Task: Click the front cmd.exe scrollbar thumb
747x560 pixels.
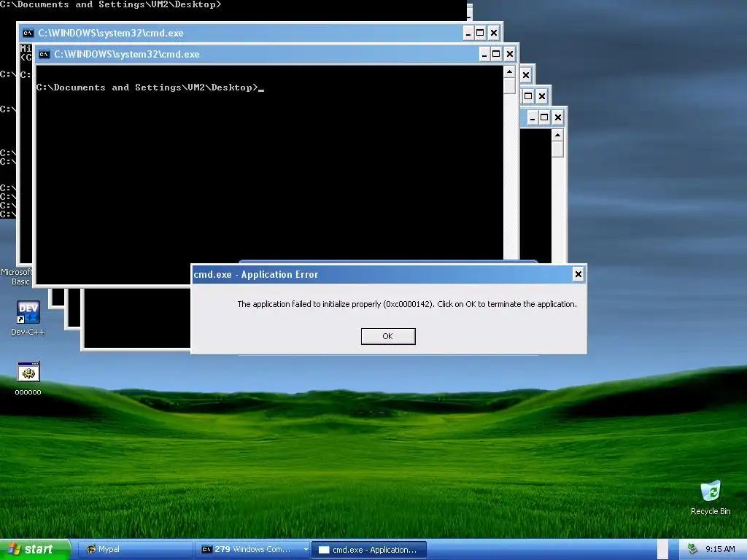Action: [509, 86]
